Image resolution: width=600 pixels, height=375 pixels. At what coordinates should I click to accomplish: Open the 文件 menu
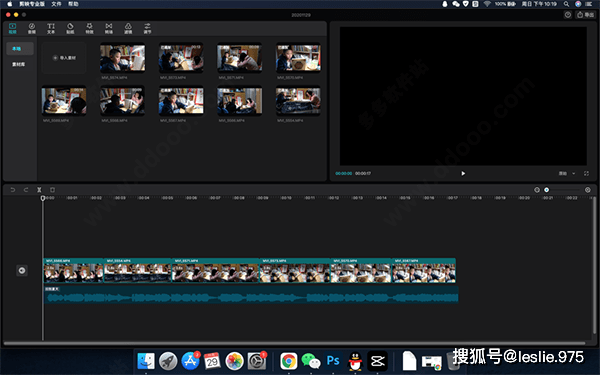56,4
